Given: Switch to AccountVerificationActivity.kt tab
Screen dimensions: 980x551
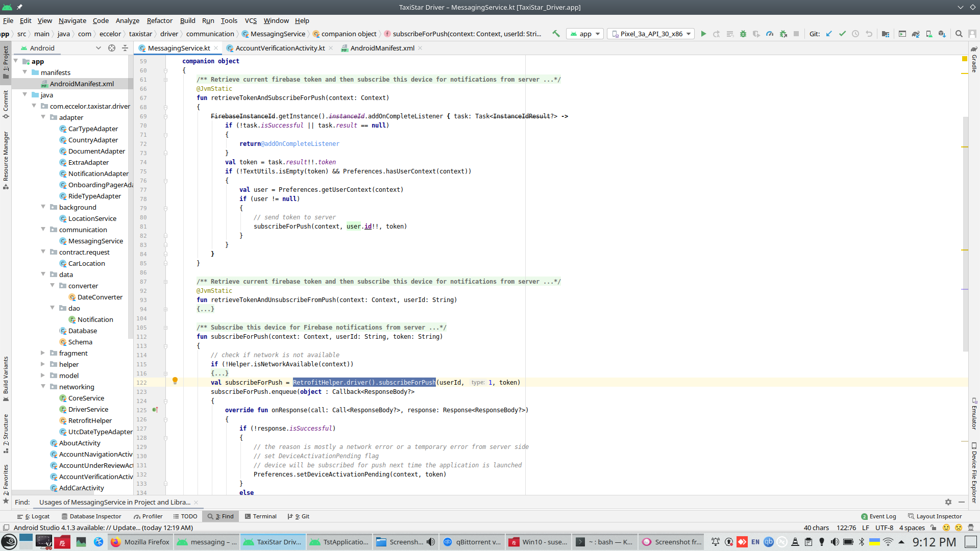Looking at the screenshot, I should pos(280,48).
